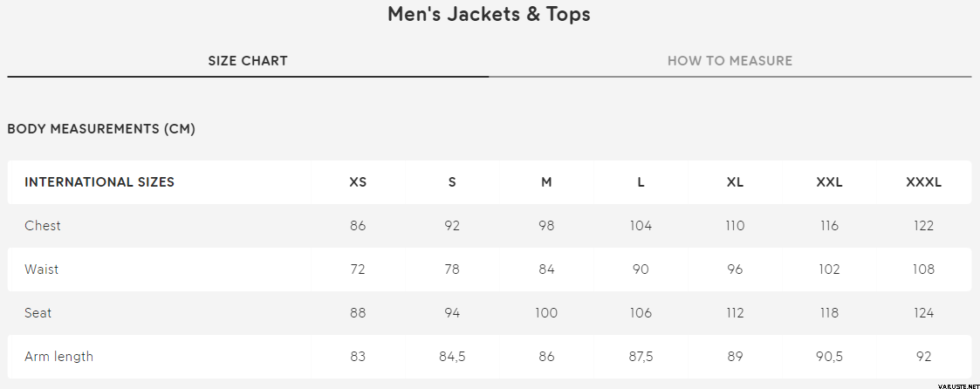Image resolution: width=980 pixels, height=389 pixels.
Task: Click arm length value 90,5 for XXL
Action: (x=829, y=357)
